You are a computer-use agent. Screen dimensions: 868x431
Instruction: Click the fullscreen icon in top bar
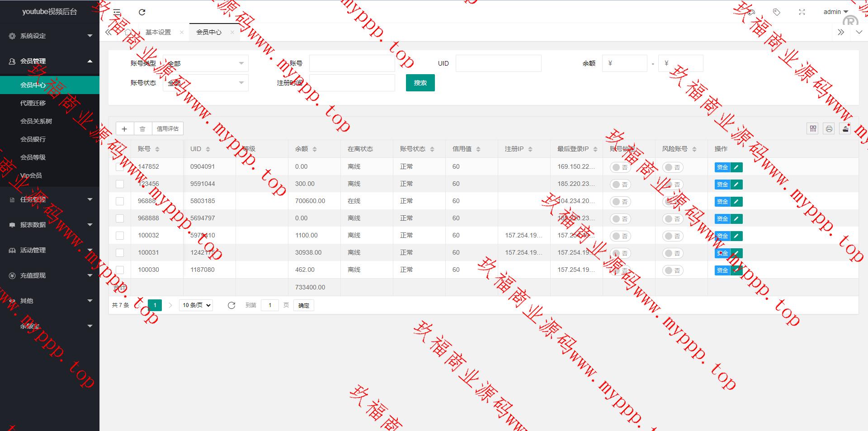pos(802,12)
